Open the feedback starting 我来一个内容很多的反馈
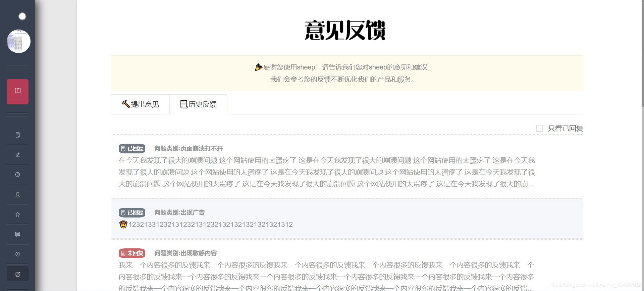644x291 pixels. coord(327,277)
